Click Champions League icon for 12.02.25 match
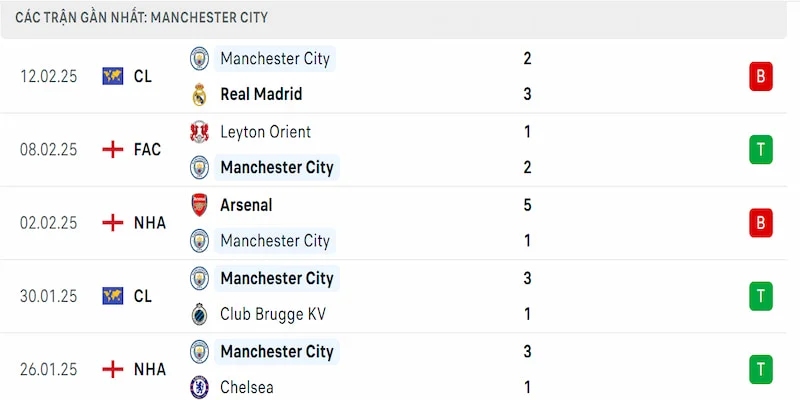The height and width of the screenshot is (400, 800). pyautogui.click(x=113, y=76)
